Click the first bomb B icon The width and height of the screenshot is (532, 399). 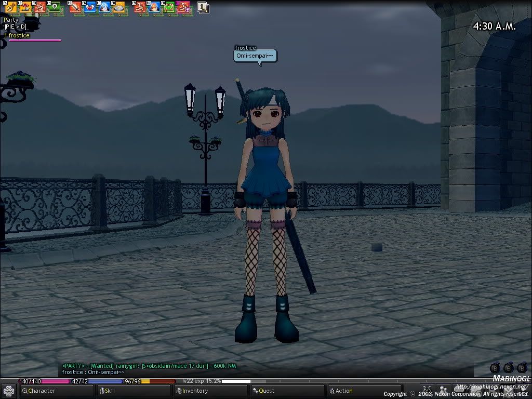(x=495, y=367)
